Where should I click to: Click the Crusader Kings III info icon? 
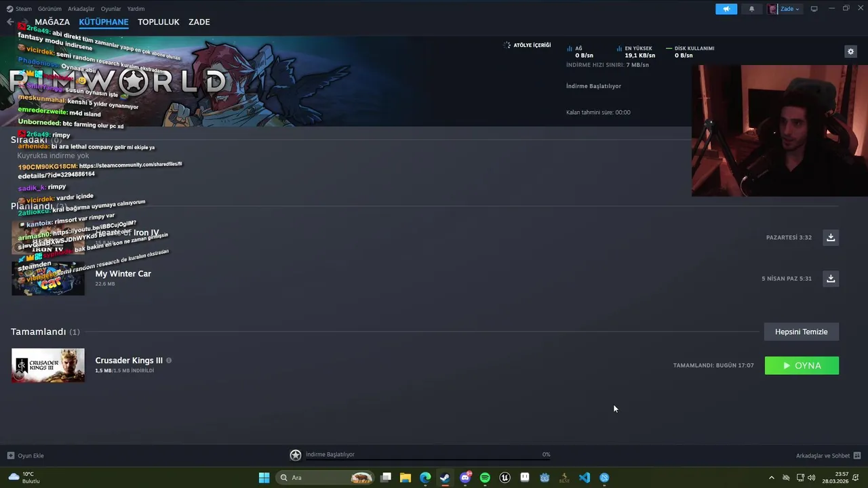pyautogui.click(x=169, y=361)
